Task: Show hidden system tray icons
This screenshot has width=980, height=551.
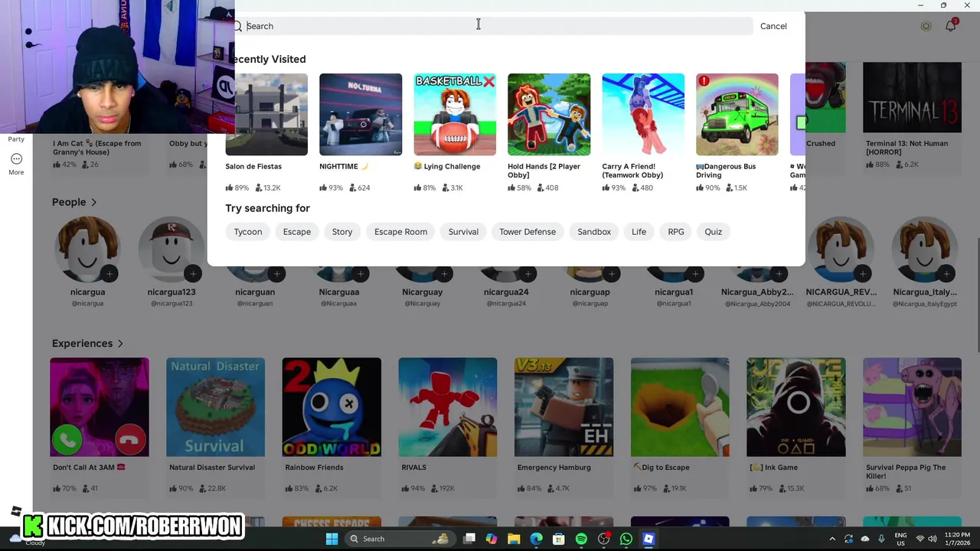Action: 832,539
